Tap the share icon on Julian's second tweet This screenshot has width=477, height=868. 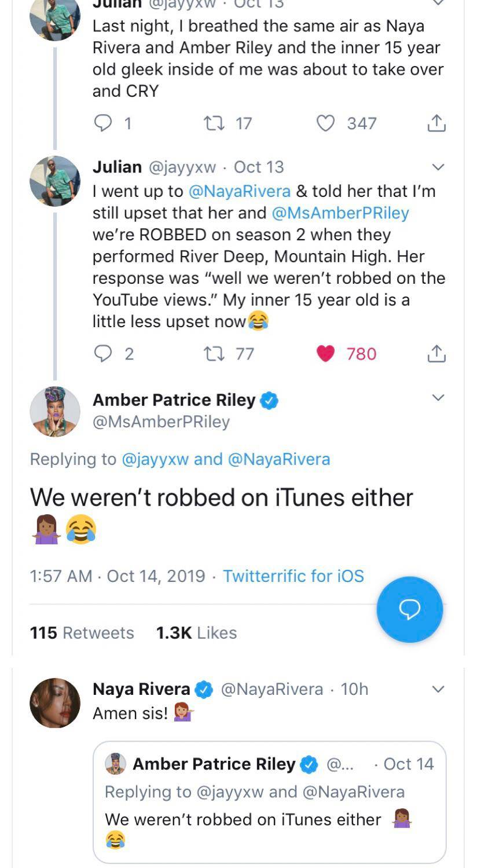pyautogui.click(x=438, y=353)
